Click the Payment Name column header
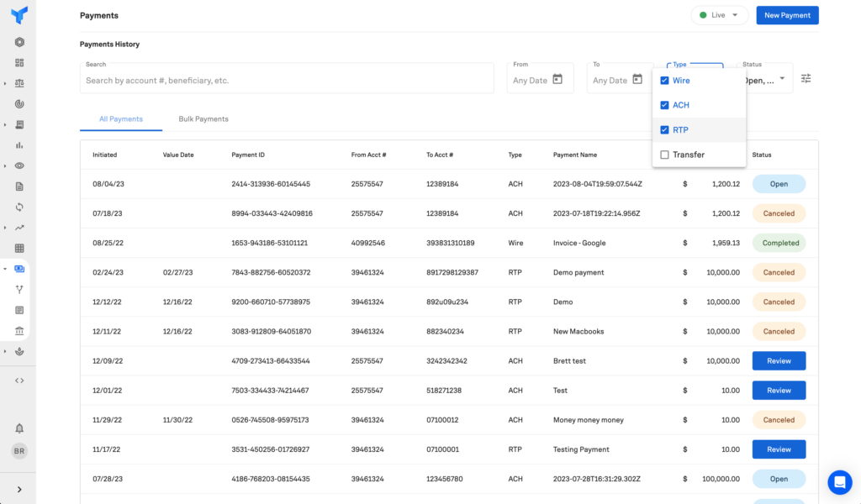Screen dimensions: 861x504 tap(575, 155)
